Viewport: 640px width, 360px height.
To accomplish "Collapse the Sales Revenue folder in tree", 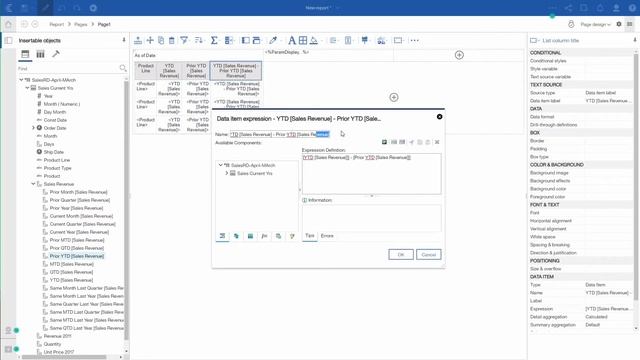I will (x=33, y=184).
